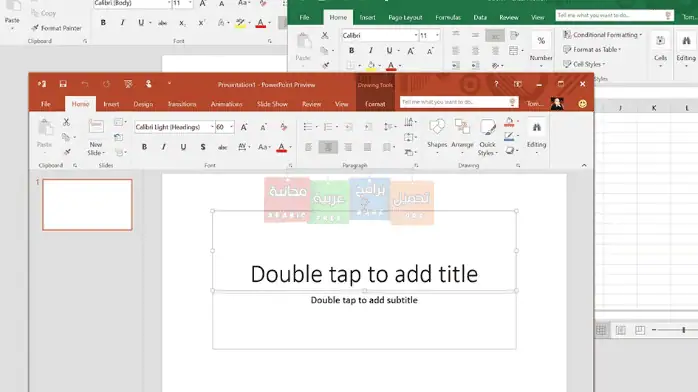Viewport: 698px width, 392px height.
Task: Toggle Bold in the Excel ribbon
Action: 351,51
